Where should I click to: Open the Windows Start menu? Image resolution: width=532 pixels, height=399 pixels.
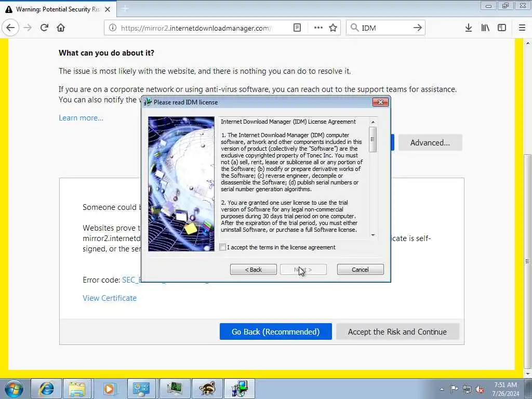[x=14, y=389]
